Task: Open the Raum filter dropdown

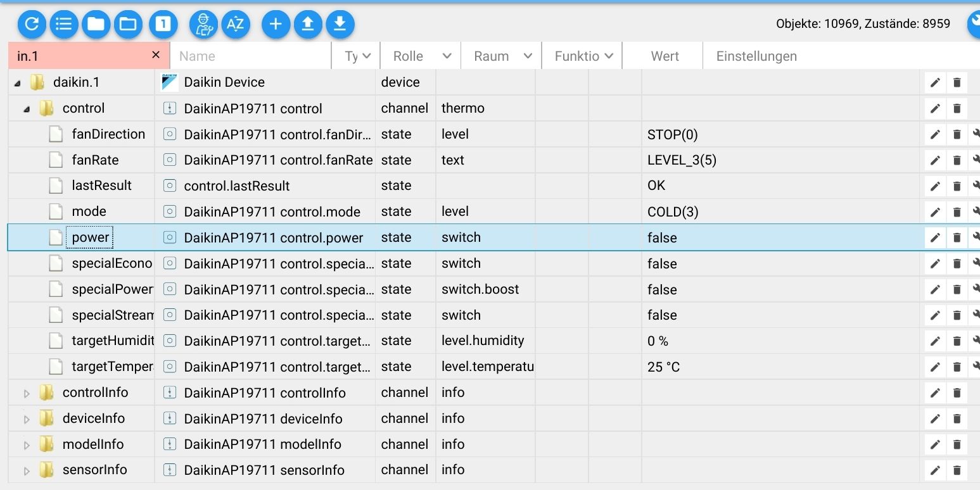Action: [x=502, y=56]
